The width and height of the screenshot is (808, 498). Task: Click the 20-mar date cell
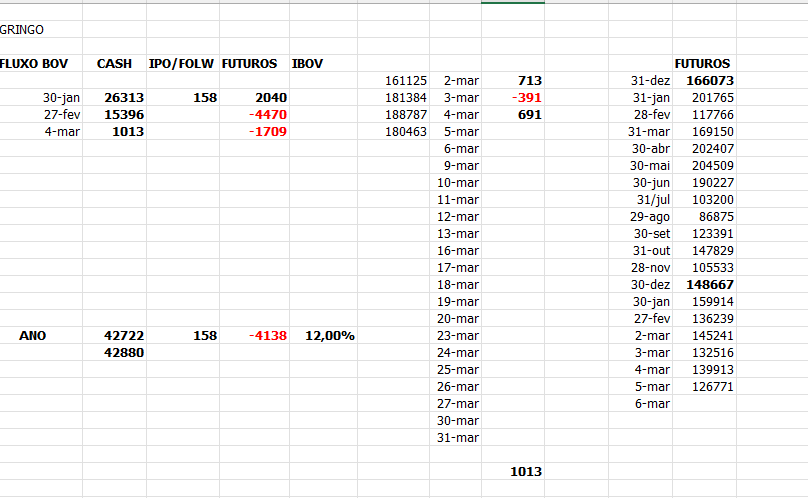click(x=458, y=319)
